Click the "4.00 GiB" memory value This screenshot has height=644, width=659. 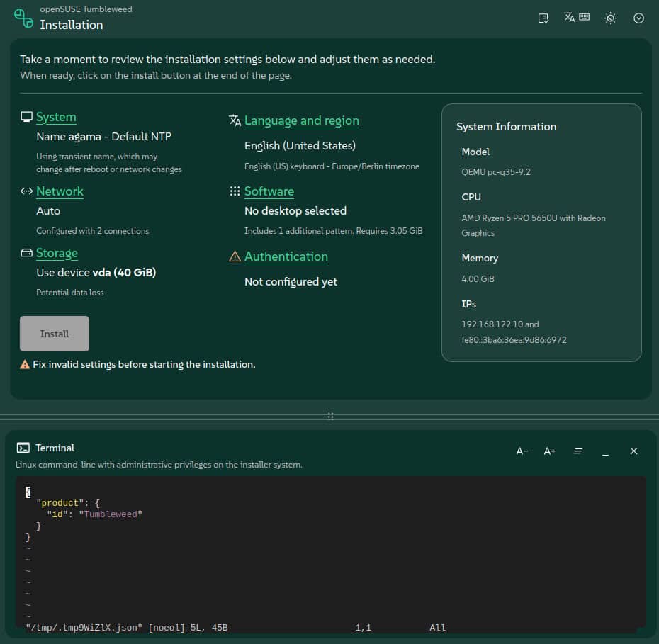coord(478,279)
